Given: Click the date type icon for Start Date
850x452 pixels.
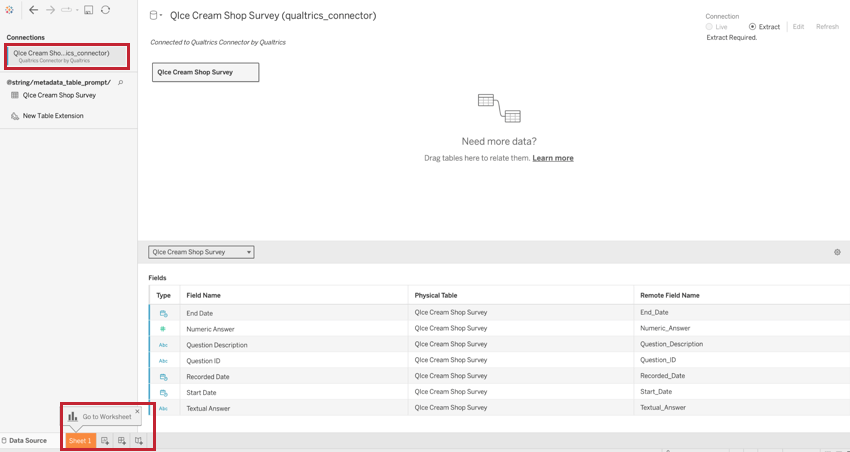Looking at the screenshot, I should tap(163, 392).
